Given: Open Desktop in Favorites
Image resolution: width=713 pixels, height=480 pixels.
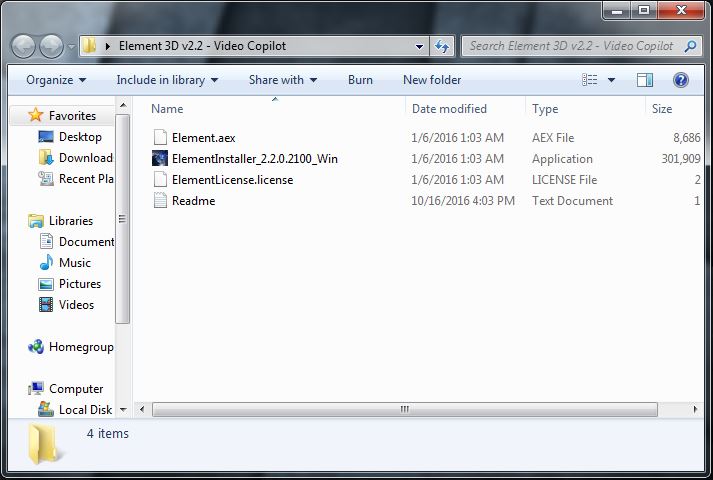Looking at the screenshot, I should point(80,137).
